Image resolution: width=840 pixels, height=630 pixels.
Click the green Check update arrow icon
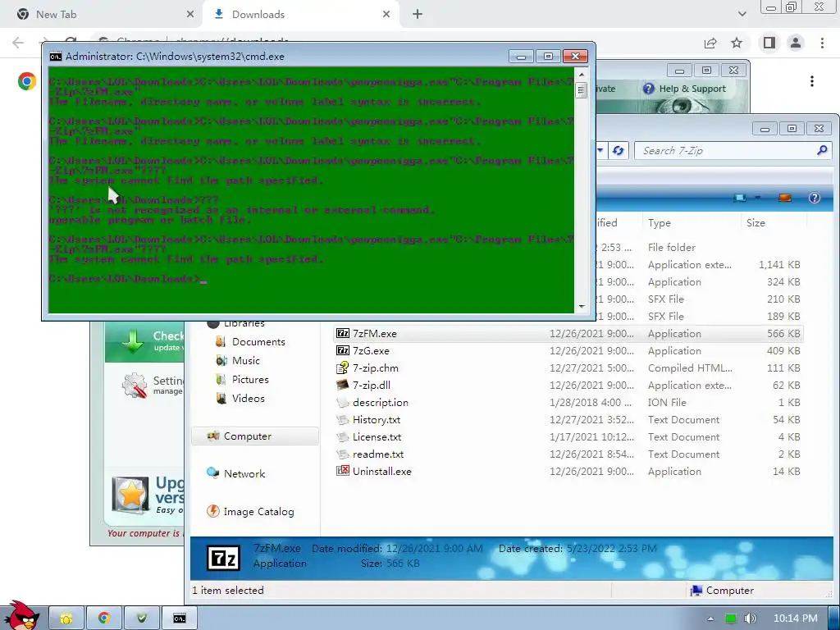[132, 340]
